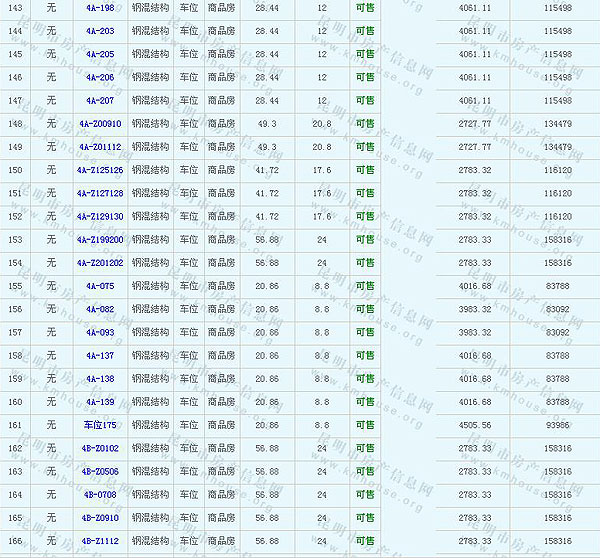
Task: View details for 4A-093
Action: (100, 332)
